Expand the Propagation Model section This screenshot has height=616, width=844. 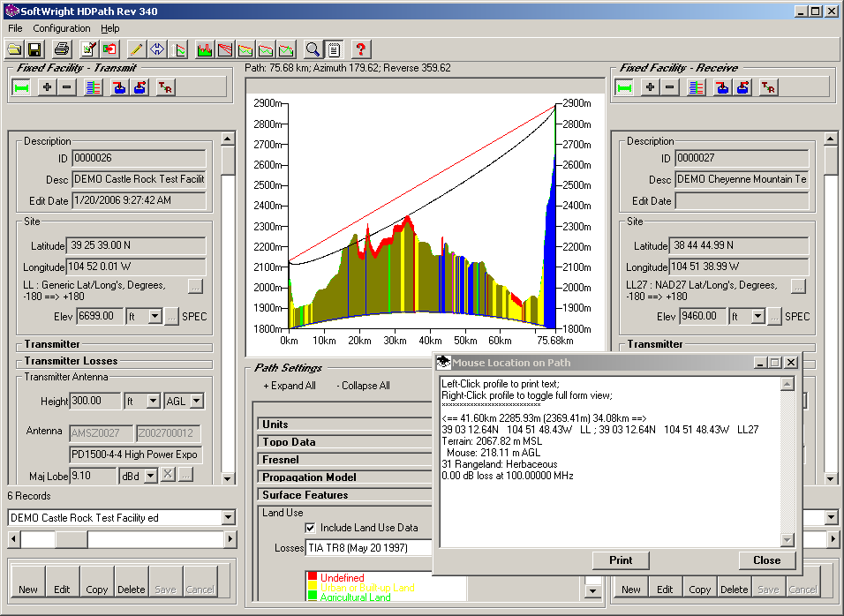345,477
